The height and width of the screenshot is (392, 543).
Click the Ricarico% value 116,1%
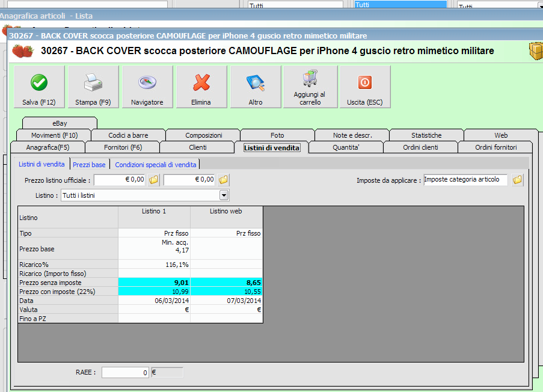tap(154, 265)
